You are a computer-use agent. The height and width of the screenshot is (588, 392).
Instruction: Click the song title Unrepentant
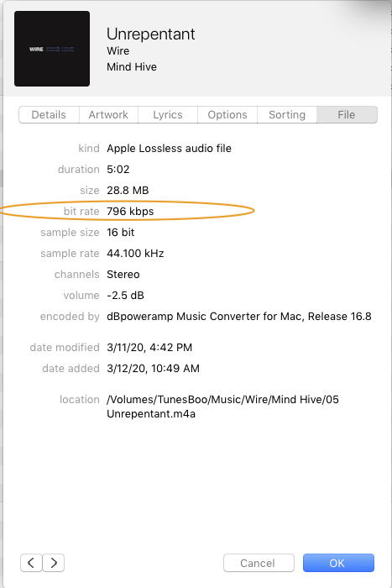150,34
